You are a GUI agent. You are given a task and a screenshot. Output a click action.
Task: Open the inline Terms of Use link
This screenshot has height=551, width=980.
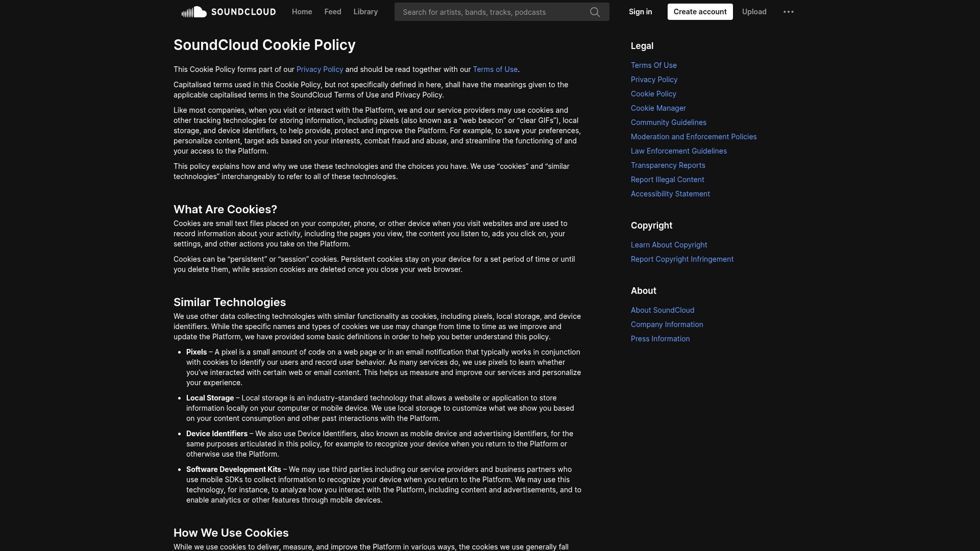495,69
